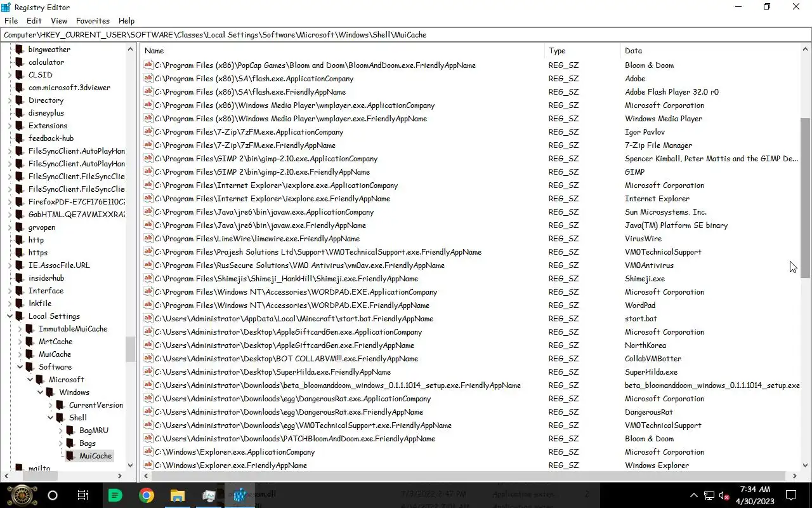Select the AppleGiftcardGen.exe.ApplicationCompany value

(x=288, y=331)
